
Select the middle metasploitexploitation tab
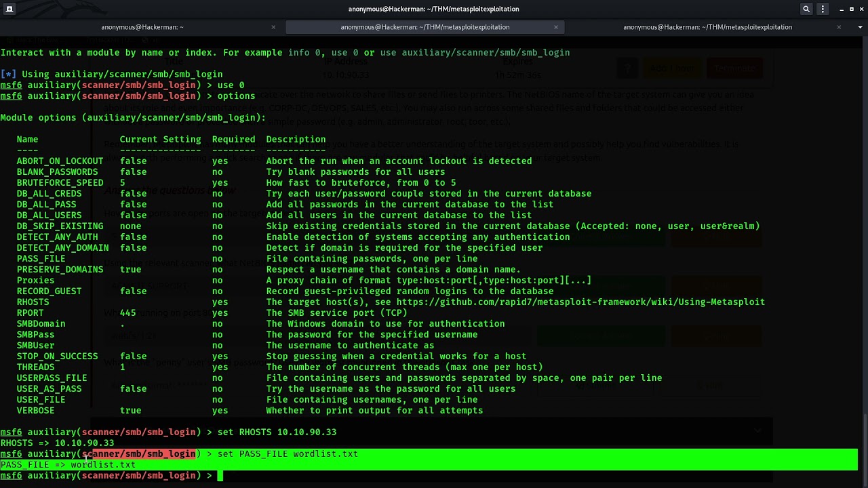[425, 27]
